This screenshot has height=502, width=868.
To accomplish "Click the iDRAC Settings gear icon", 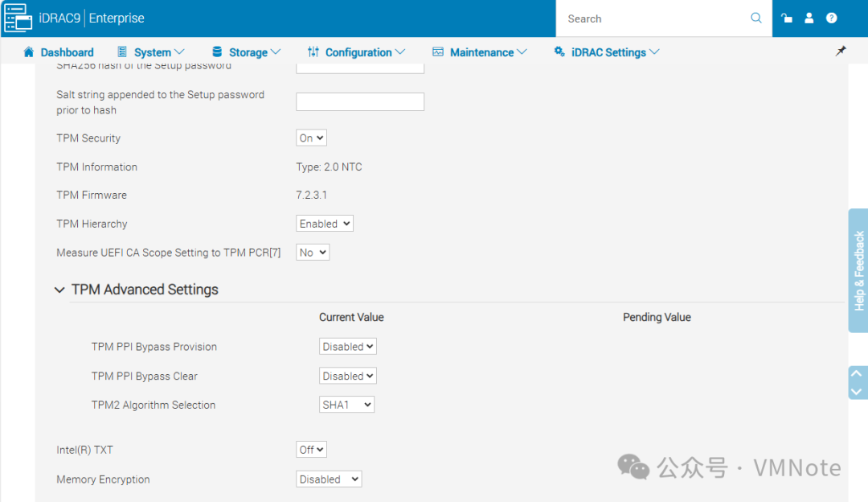I will coord(559,51).
